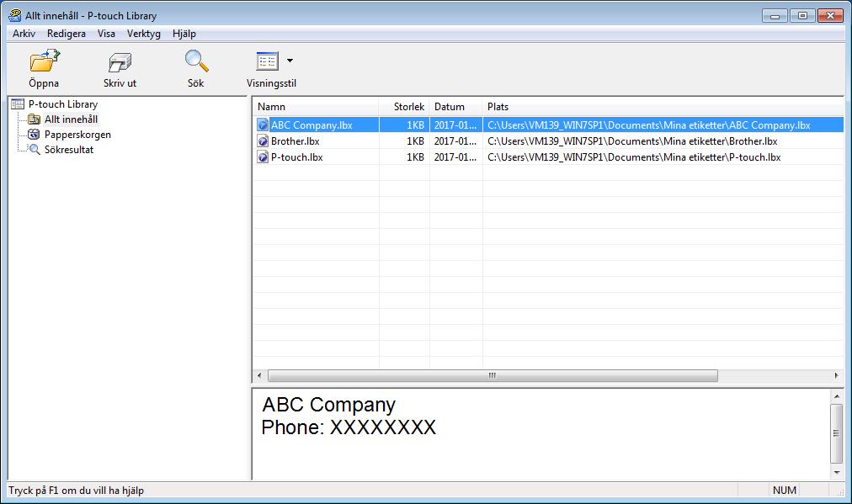Open the Redigera menu

click(x=67, y=34)
